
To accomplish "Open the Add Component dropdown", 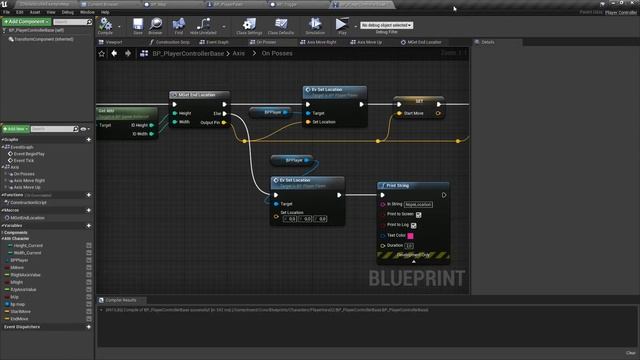I will [x=26, y=22].
